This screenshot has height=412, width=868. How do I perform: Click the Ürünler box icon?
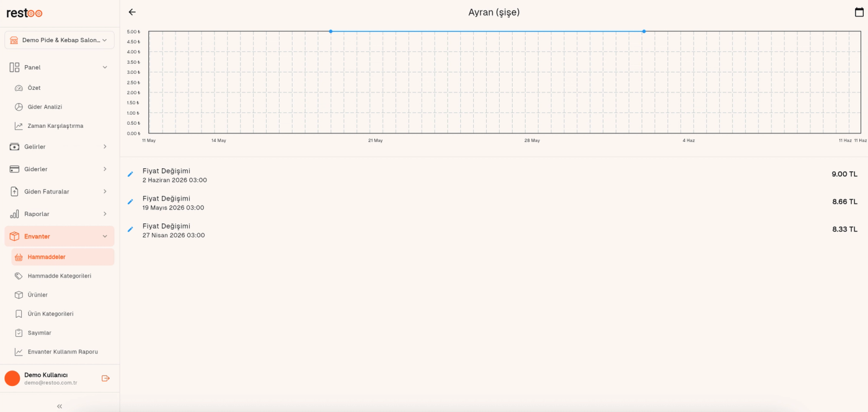19,295
